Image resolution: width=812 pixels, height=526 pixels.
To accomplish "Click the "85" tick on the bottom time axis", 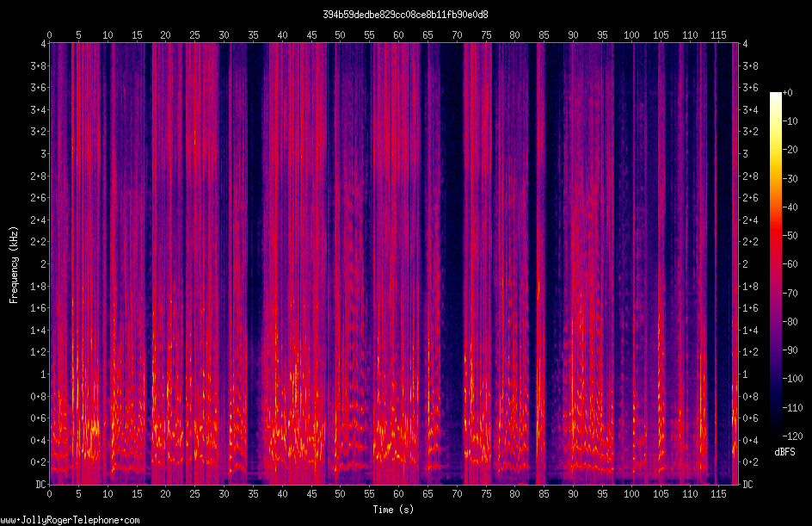I will [x=544, y=494].
